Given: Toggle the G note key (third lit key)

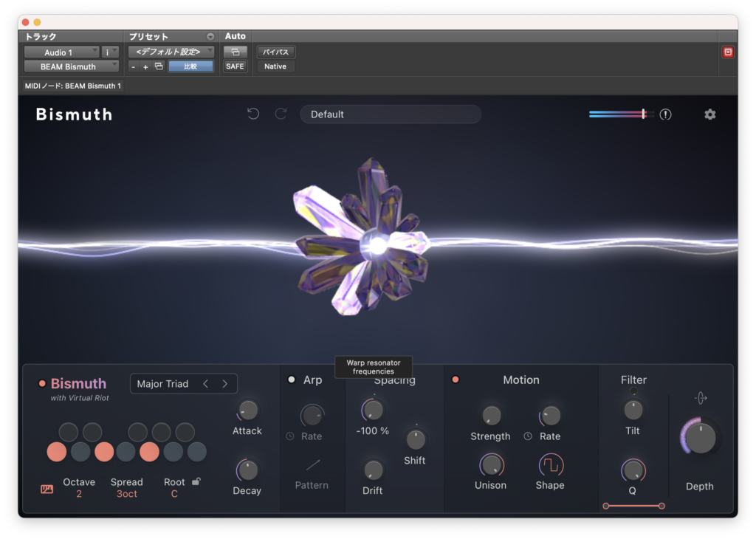Looking at the screenshot, I should [x=149, y=452].
